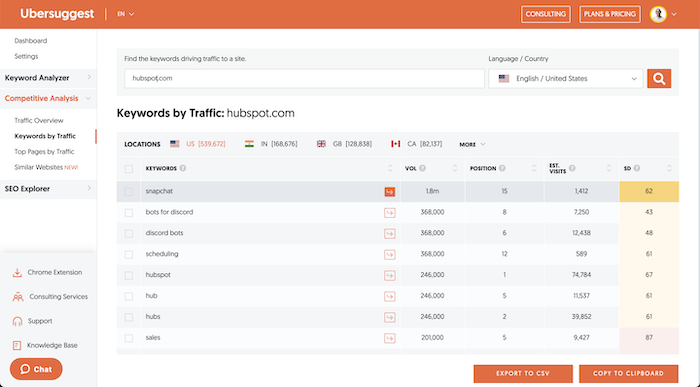Click the Knowledge Base book icon
The width and height of the screenshot is (700, 387).
click(x=17, y=345)
